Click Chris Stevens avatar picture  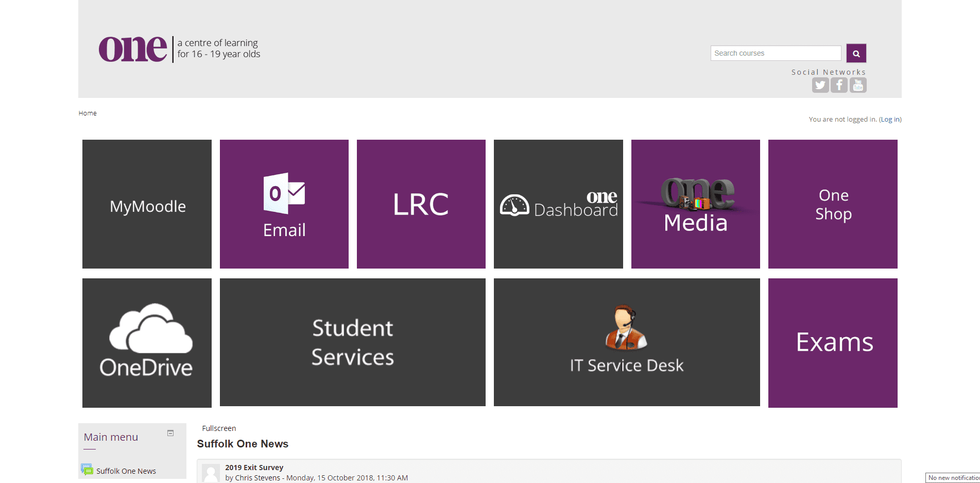[211, 473]
